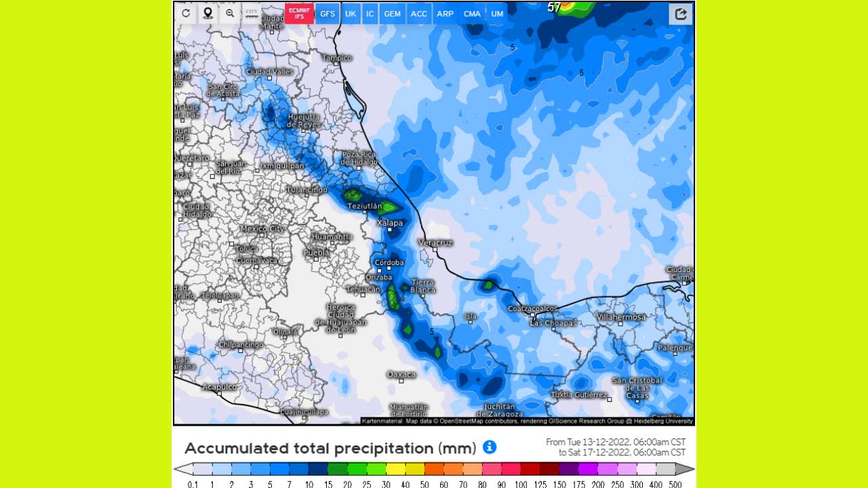Click the refresh map icon
The height and width of the screenshot is (488, 868).
pos(186,14)
